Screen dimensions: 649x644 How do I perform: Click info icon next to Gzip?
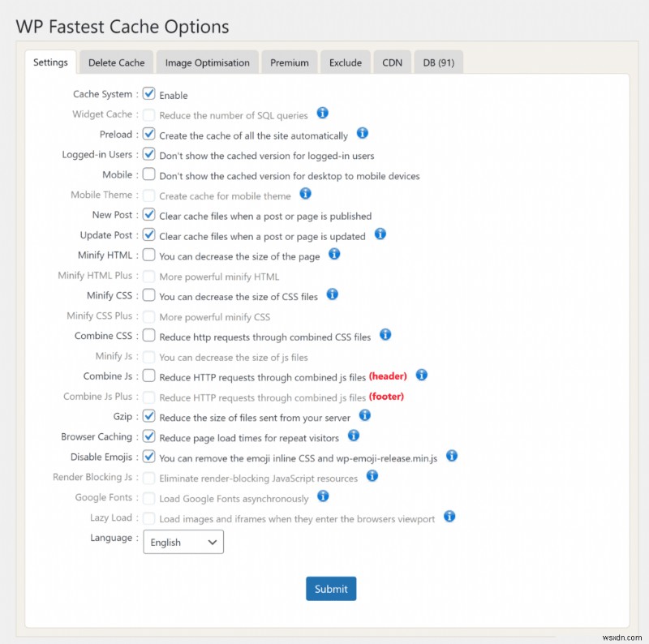click(365, 415)
